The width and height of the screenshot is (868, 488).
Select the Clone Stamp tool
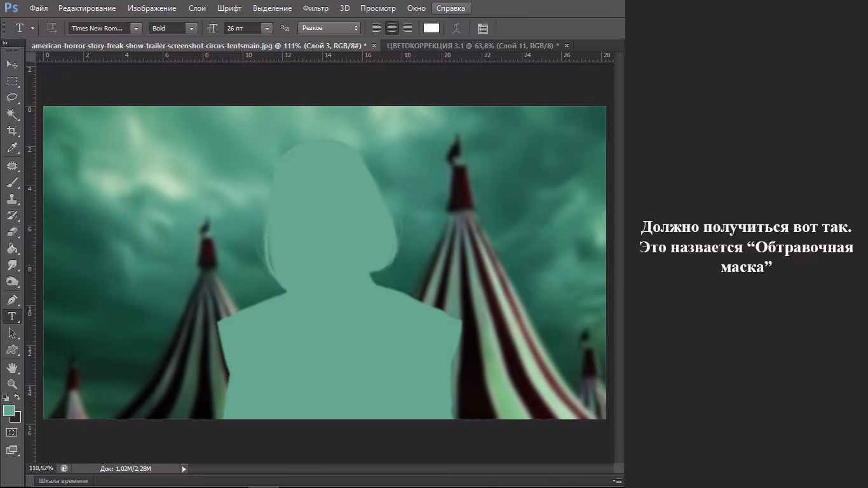pyautogui.click(x=12, y=199)
